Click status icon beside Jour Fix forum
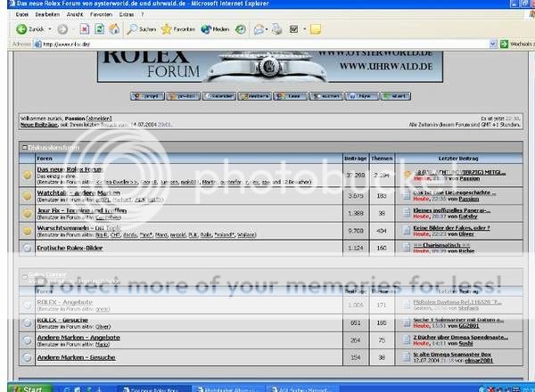This screenshot has height=392, width=535. (27, 214)
